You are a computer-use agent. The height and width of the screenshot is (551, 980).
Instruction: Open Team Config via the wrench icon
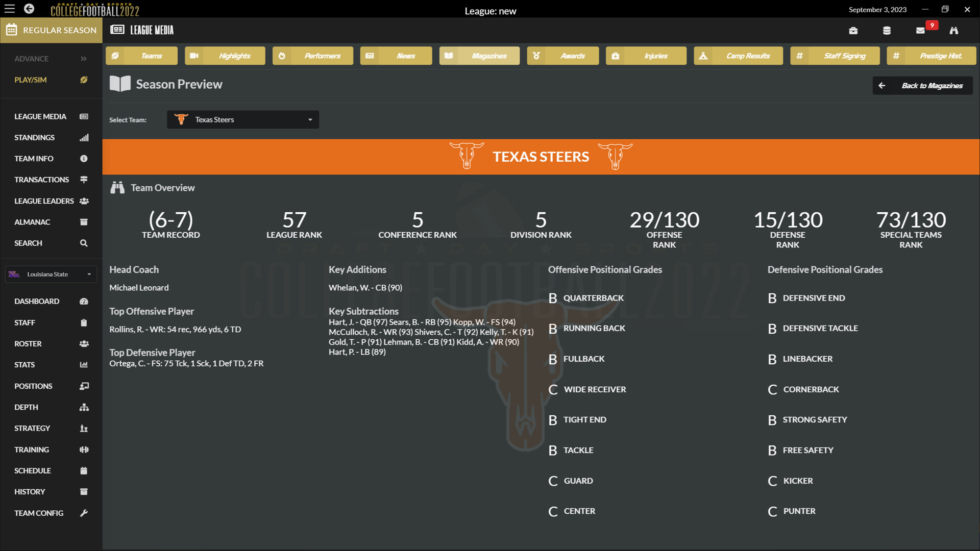[39, 513]
